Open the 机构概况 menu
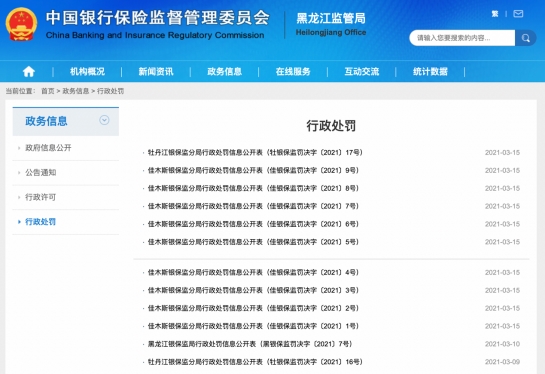Image resolution: width=545 pixels, height=374 pixels. pyautogui.click(x=87, y=72)
